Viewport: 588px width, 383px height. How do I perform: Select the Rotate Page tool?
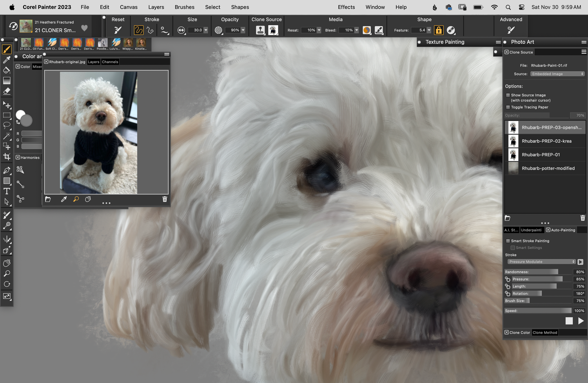[7, 284]
